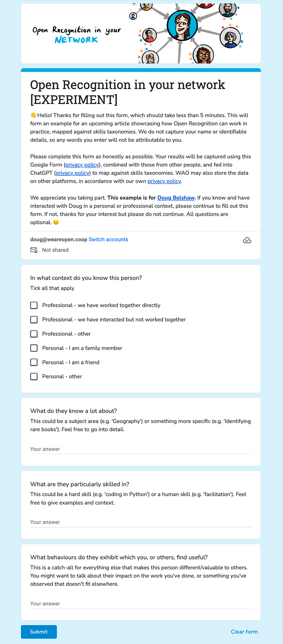Check 'Personal - I am a family member'

[x=34, y=348]
